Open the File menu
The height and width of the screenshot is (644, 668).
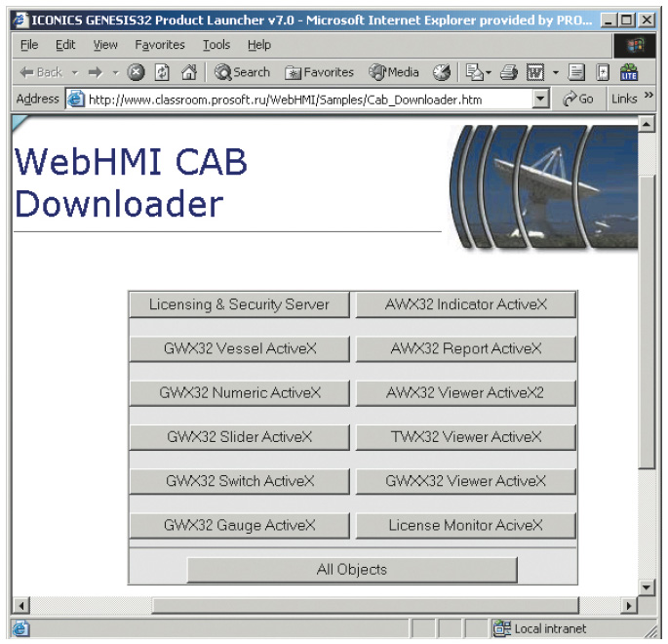[x=29, y=45]
